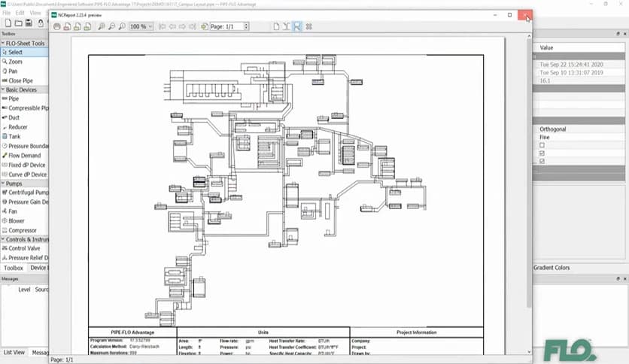Select single page view icon
The height and width of the screenshot is (364, 629).
pos(276,26)
